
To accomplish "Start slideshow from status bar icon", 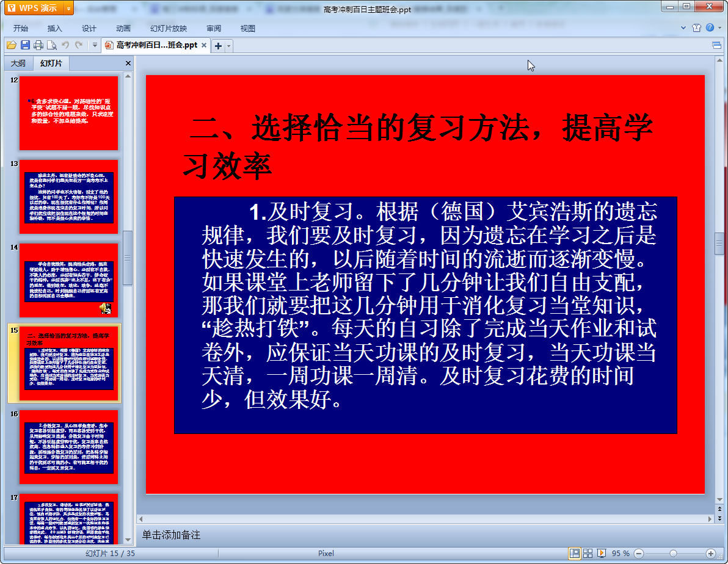I will [x=601, y=554].
